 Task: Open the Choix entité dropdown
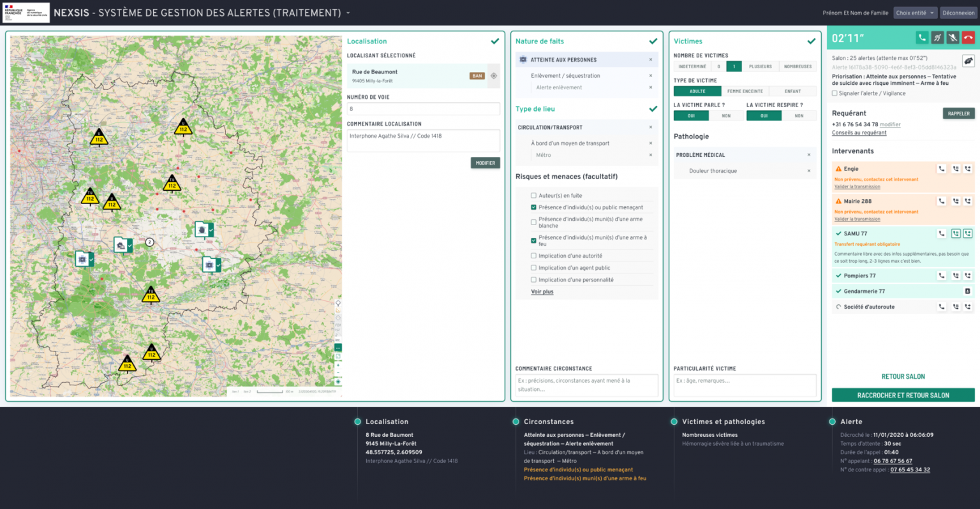[915, 13]
